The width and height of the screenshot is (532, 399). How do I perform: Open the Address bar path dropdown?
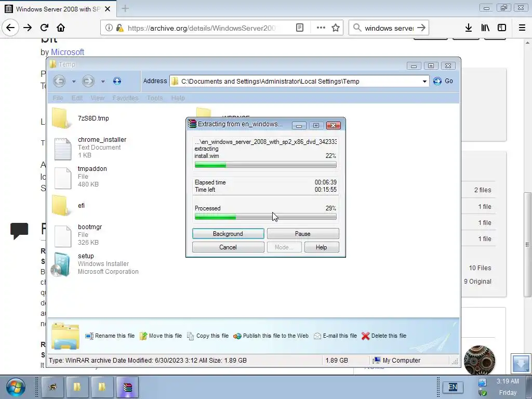424,82
